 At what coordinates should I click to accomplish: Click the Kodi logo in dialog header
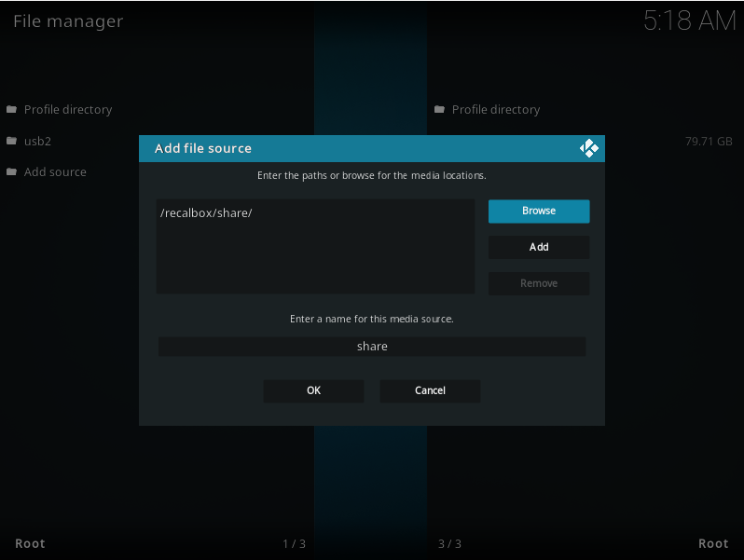tap(588, 148)
